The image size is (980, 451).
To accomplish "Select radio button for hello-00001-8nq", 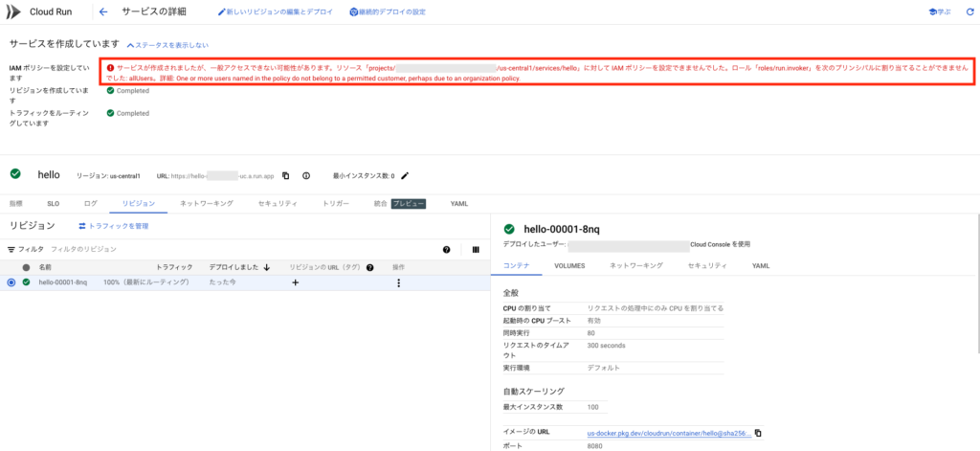I will click(x=11, y=282).
